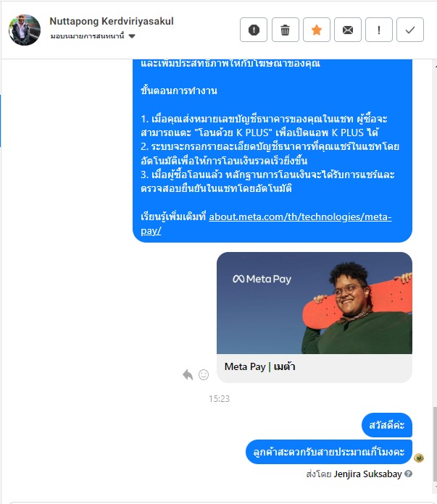This screenshot has height=504, width=437.
Task: Open the มอบหมายการสนทนานี้ dropdown arrow
Action: tap(132, 36)
